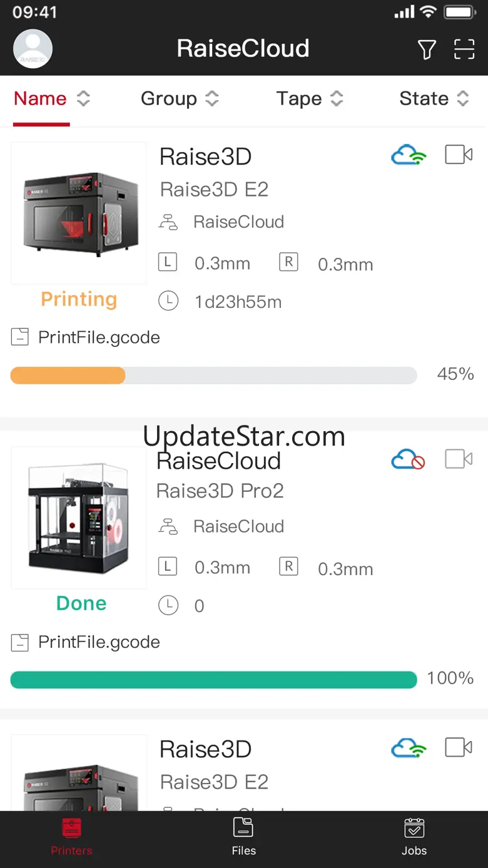
Task: Tap the 100% green progress bar
Action: [213, 680]
